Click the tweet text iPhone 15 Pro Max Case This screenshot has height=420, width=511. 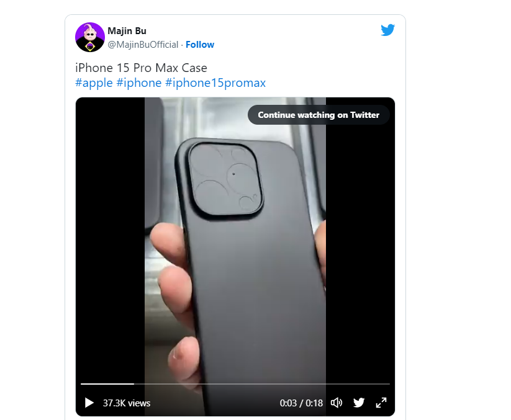coord(141,68)
